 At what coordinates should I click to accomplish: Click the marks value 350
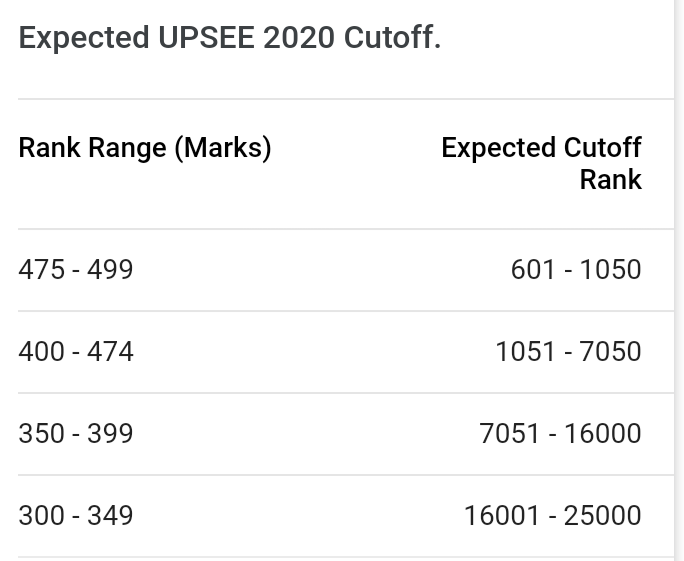click(41, 434)
